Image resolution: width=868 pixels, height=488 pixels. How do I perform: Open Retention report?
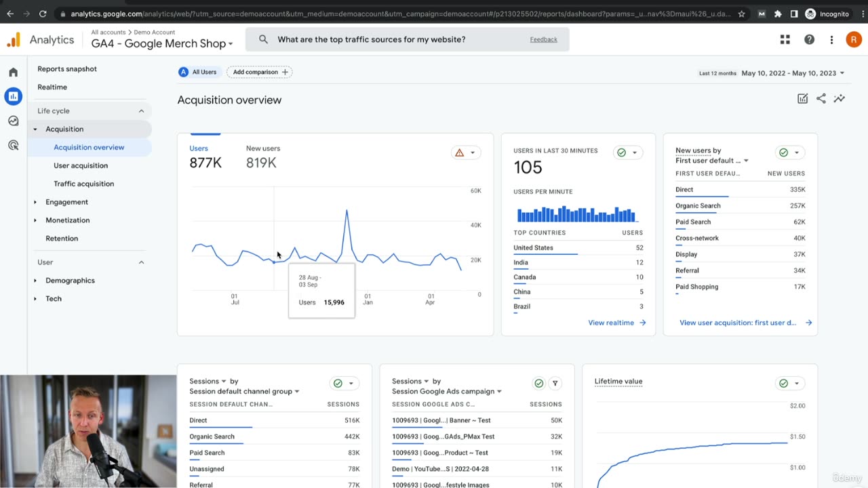pos(62,239)
